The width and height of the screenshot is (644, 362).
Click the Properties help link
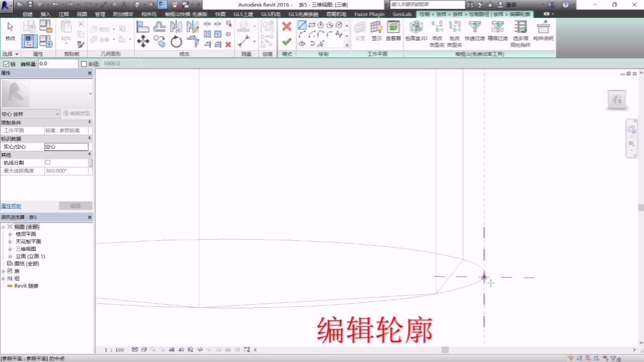[11, 206]
